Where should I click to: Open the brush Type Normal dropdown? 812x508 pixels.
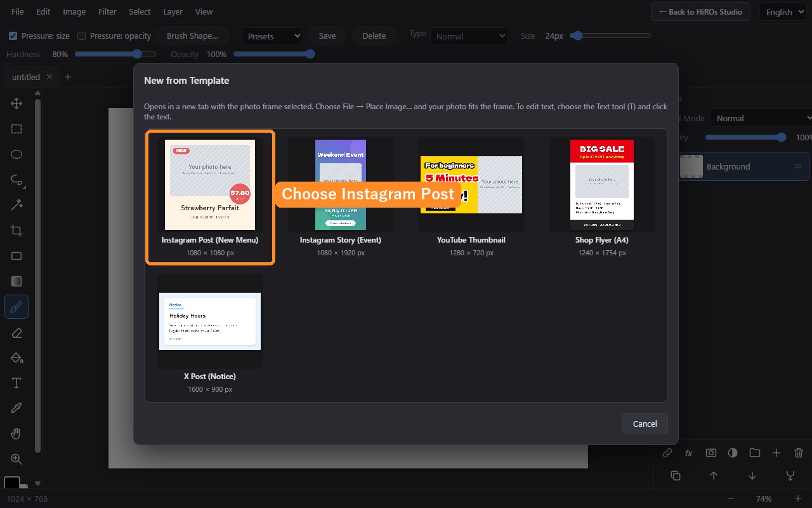pyautogui.click(x=469, y=36)
